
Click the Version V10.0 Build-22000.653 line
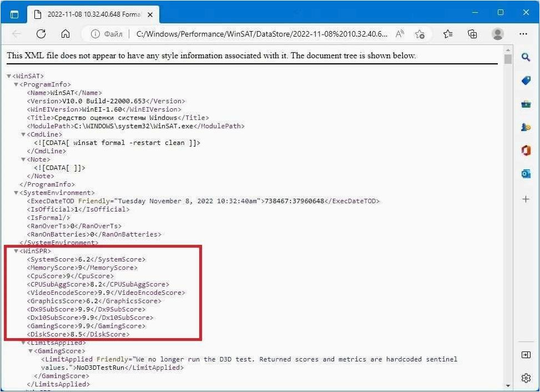[x=106, y=101]
